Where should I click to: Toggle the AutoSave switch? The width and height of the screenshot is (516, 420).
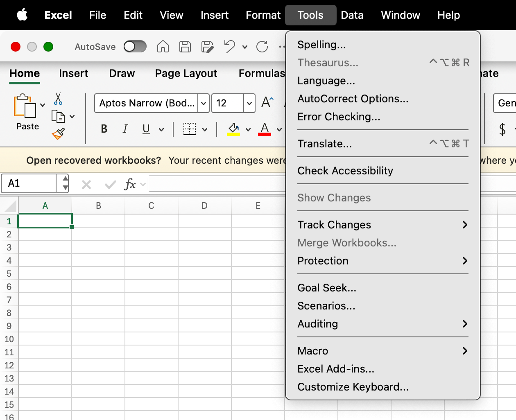[135, 46]
